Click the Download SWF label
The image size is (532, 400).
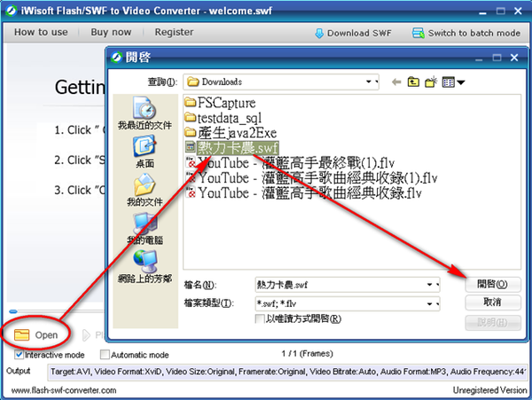(359, 33)
